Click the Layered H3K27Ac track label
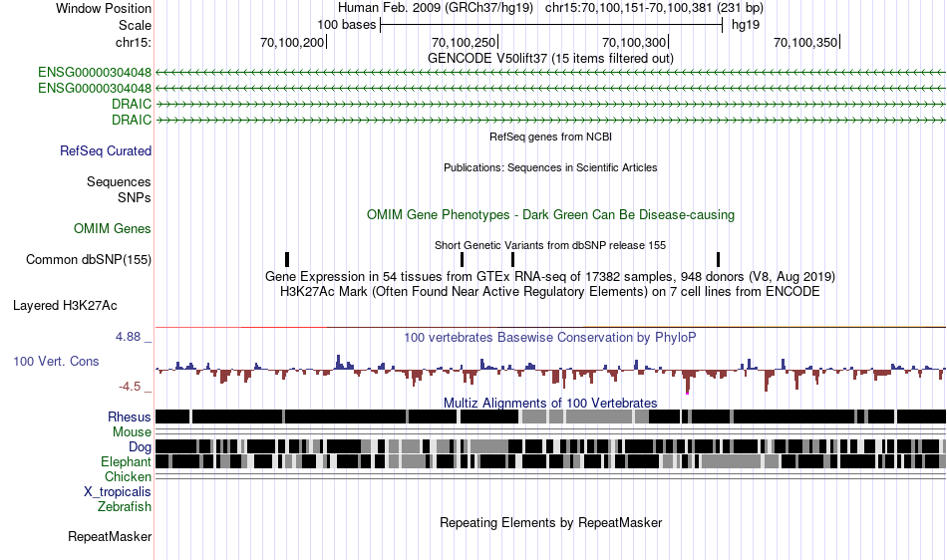Screen dimensions: 947x560 point(65,305)
